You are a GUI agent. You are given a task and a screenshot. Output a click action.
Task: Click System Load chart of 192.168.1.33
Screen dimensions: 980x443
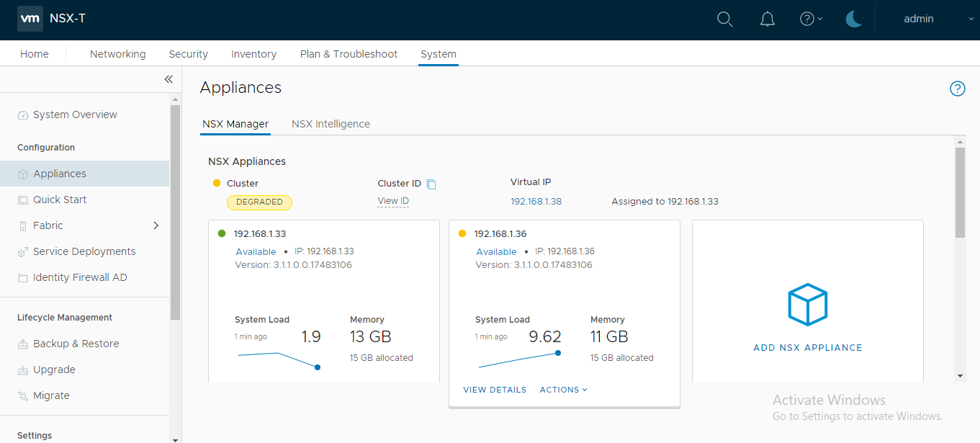tap(279, 360)
